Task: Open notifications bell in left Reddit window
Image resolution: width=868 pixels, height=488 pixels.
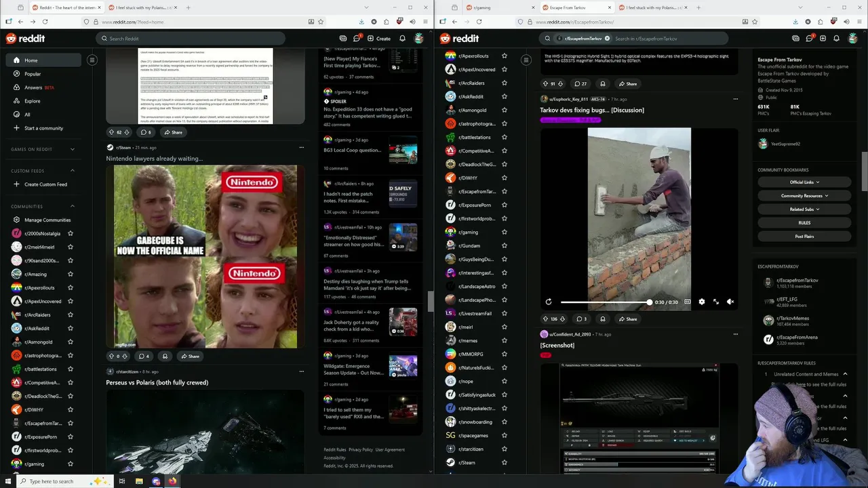Action: click(x=402, y=39)
